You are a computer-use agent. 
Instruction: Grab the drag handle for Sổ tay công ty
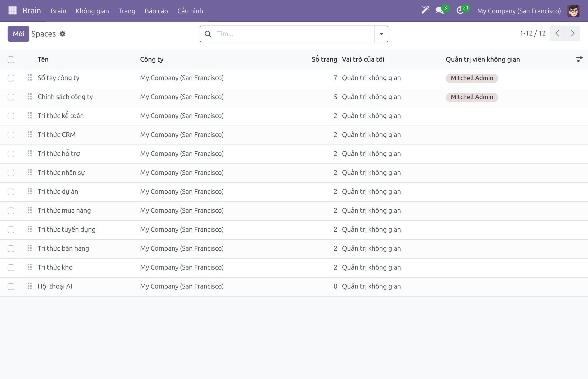30,78
